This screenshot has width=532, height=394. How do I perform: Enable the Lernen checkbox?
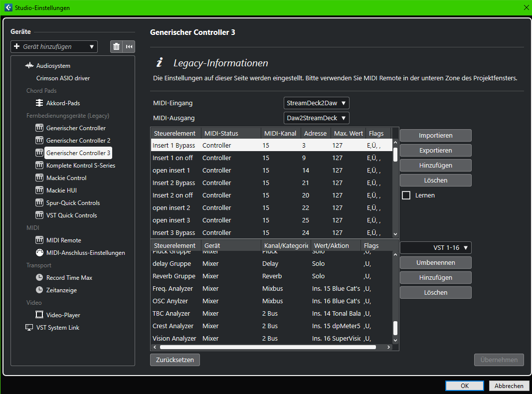coord(406,196)
